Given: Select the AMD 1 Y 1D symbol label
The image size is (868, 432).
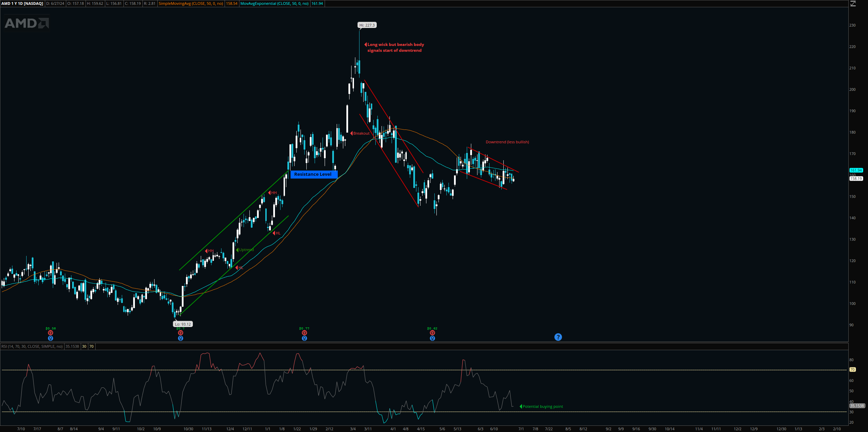Looking at the screenshot, I should point(22,3).
